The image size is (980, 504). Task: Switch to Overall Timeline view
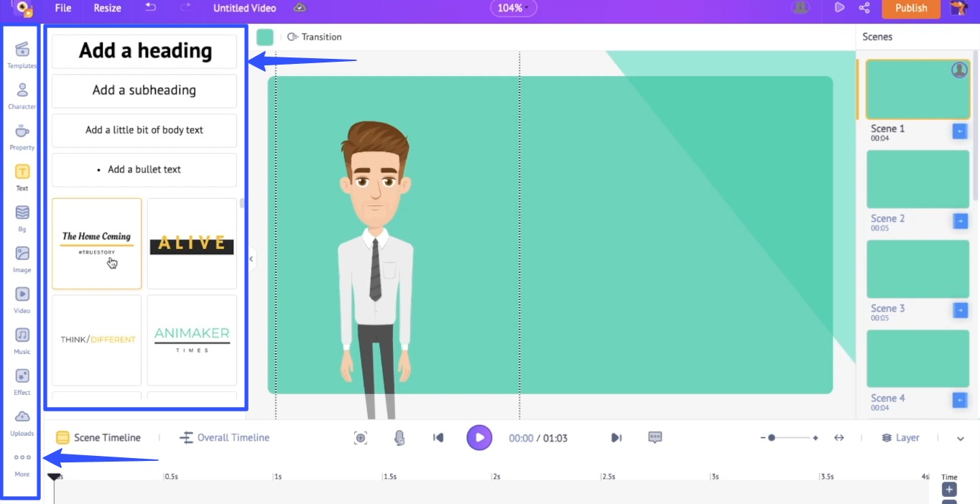coord(225,438)
